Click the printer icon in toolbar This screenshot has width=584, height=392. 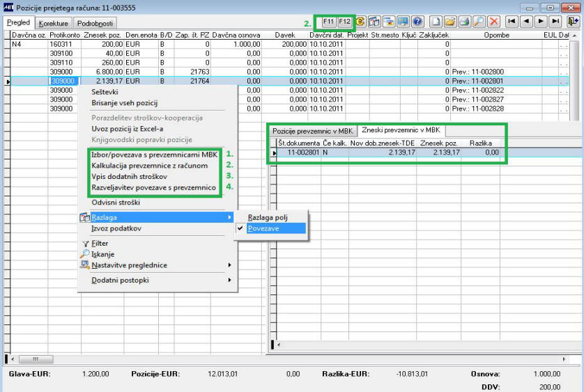(464, 22)
